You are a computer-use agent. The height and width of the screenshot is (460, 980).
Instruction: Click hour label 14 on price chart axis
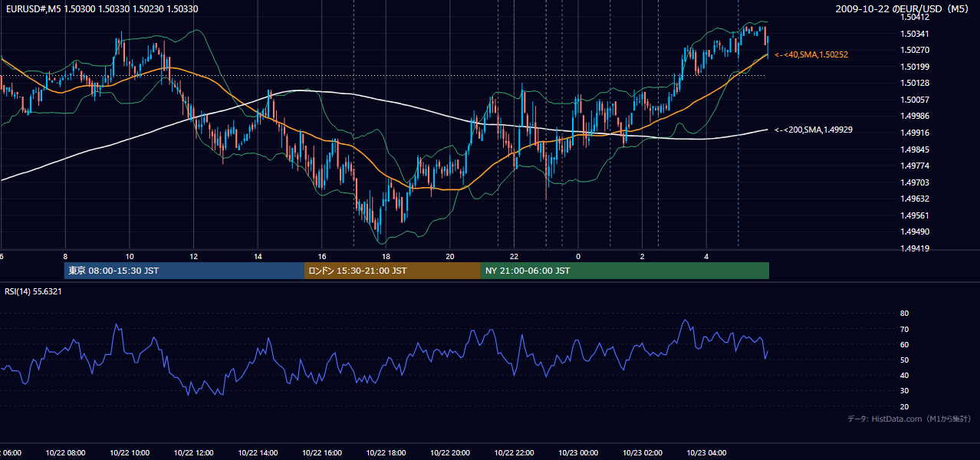(x=258, y=256)
